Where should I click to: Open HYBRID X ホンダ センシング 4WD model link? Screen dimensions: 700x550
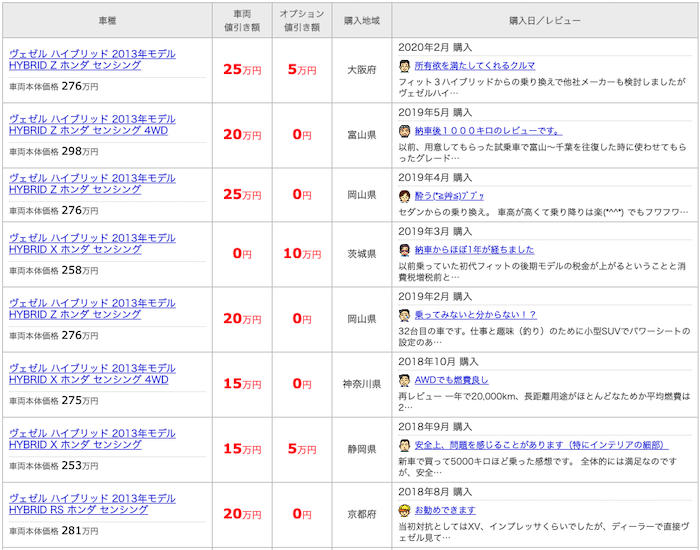click(x=92, y=375)
